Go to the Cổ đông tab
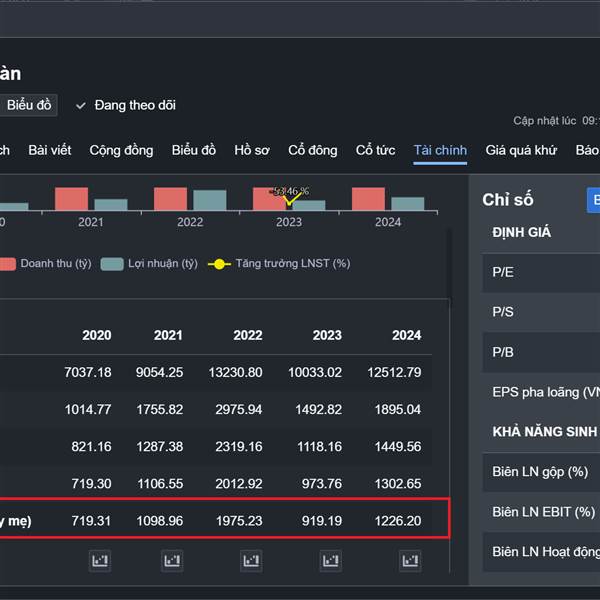Image resolution: width=600 pixels, height=600 pixels. tap(313, 150)
